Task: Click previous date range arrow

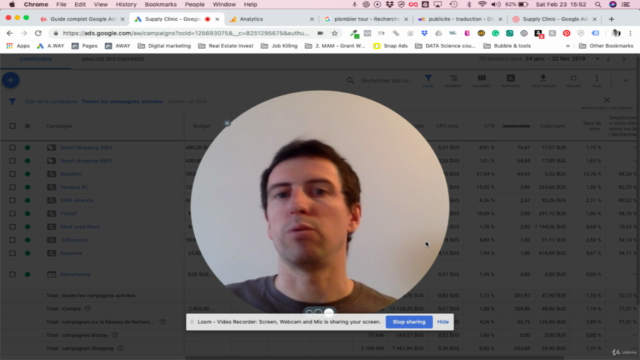Action: click(609, 59)
